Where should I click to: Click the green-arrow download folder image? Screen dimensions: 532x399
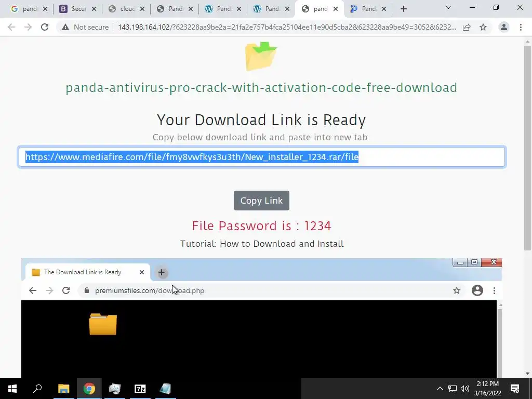[x=261, y=56]
